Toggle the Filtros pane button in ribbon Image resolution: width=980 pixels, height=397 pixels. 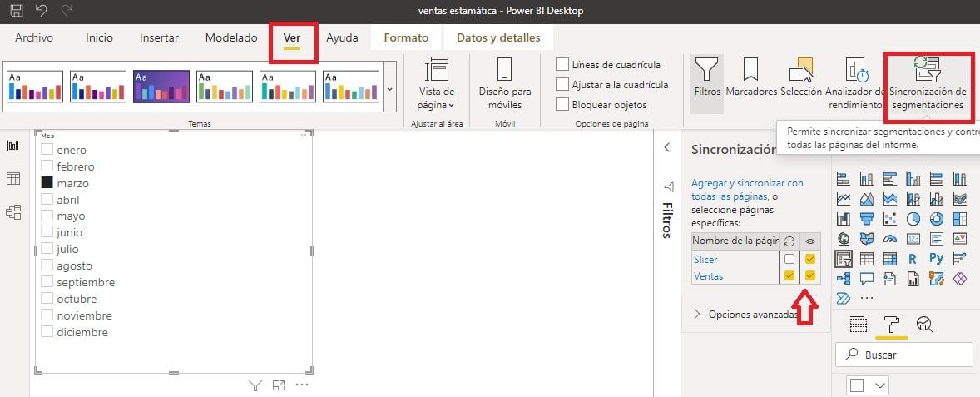coord(707,82)
